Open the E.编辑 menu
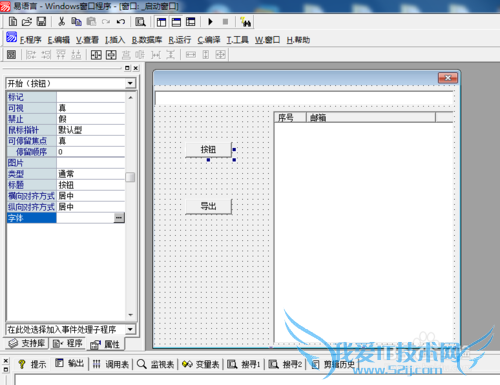This screenshot has height=385, width=500. 59,40
